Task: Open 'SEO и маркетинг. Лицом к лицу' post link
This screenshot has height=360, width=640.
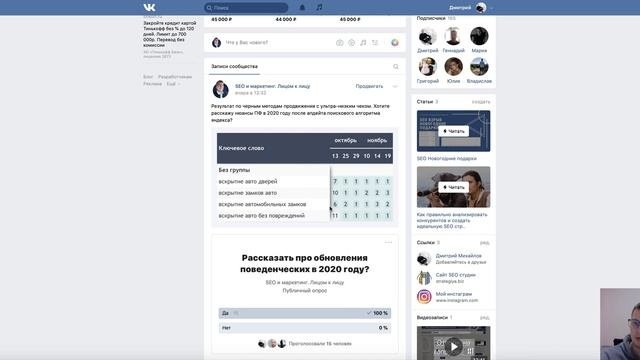Action: tap(273, 86)
